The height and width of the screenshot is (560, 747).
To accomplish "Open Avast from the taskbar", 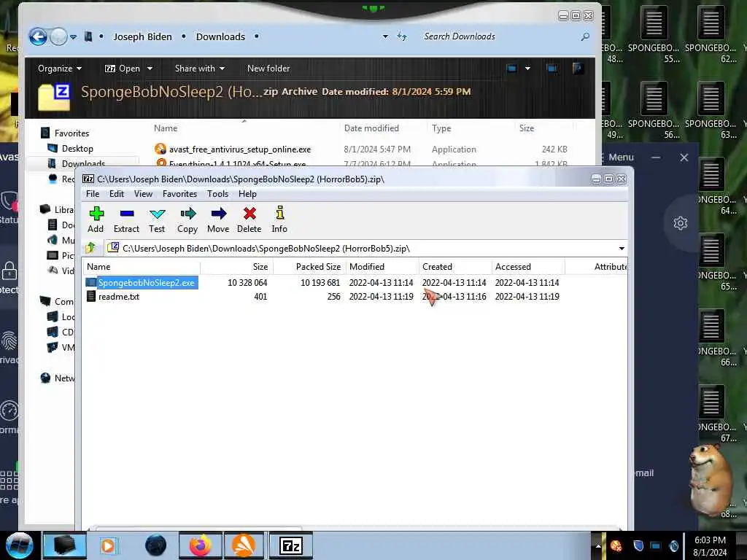I will [244, 545].
